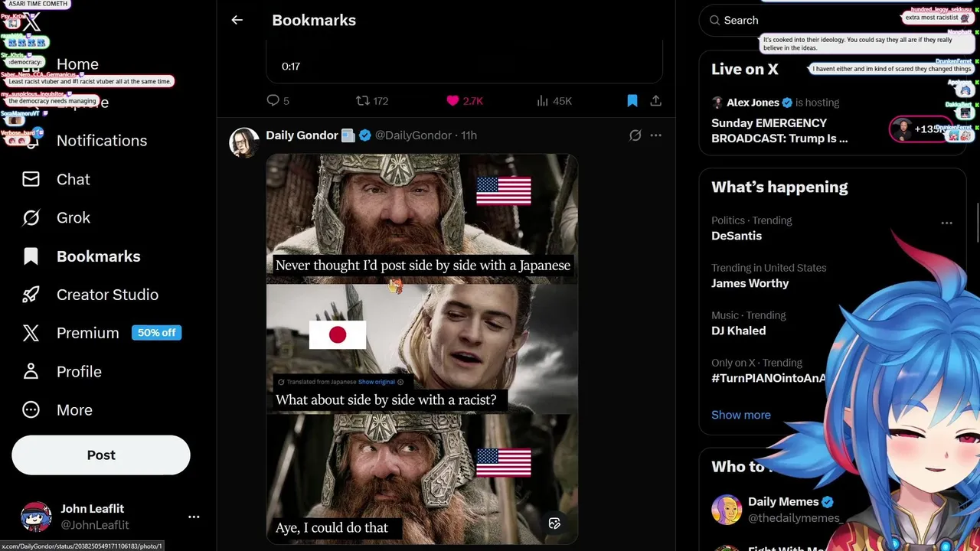Click the Daily Gondor verified badge

365,135
